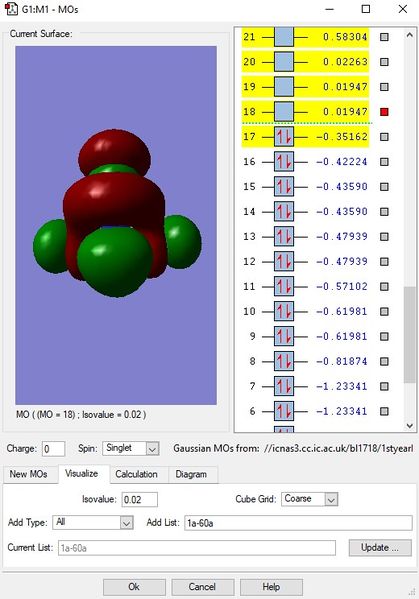Toggle surface marker for orbital 12

[384, 261]
